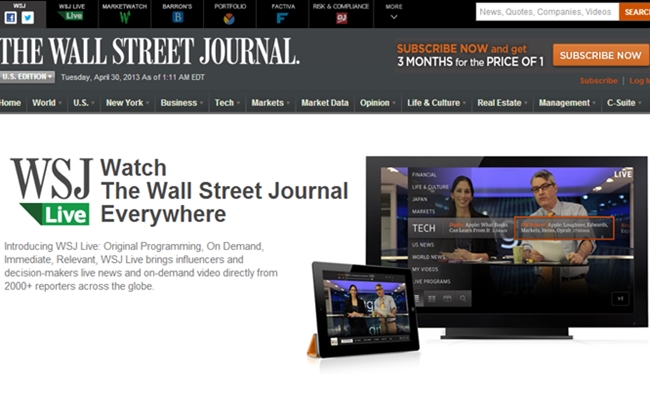
Task: Click the WSJ Twitter bird icon
Action: tap(28, 18)
